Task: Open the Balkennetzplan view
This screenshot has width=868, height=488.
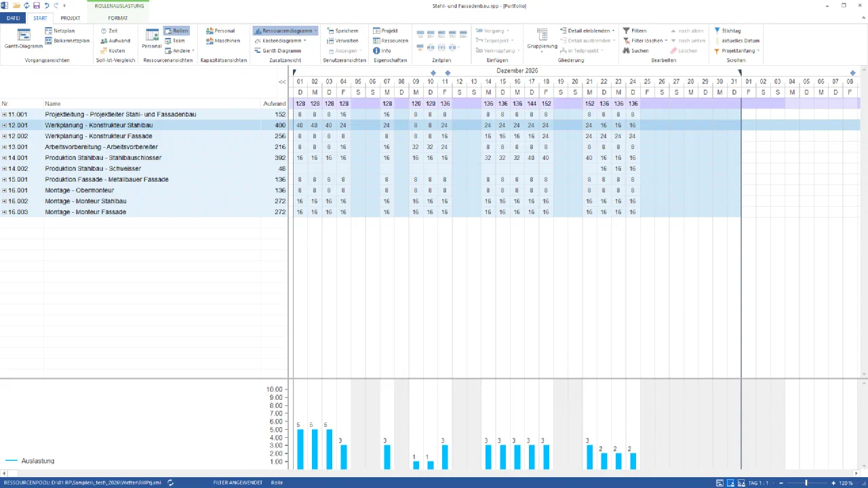Action: pyautogui.click(x=67, y=41)
